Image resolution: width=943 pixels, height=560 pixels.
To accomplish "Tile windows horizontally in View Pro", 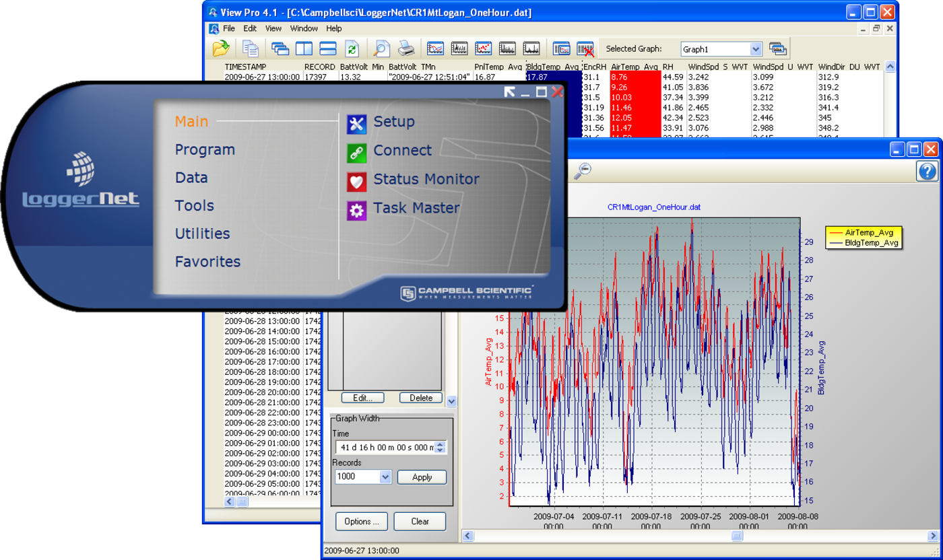I will pyautogui.click(x=328, y=48).
